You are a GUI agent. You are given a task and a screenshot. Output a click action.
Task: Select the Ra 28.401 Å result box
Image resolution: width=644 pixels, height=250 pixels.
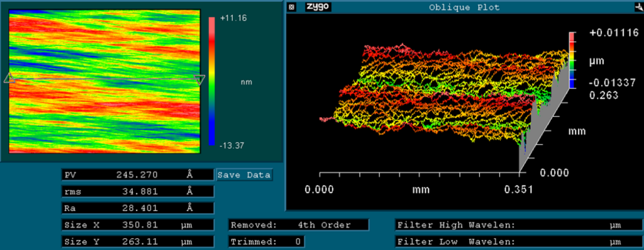pos(138,208)
